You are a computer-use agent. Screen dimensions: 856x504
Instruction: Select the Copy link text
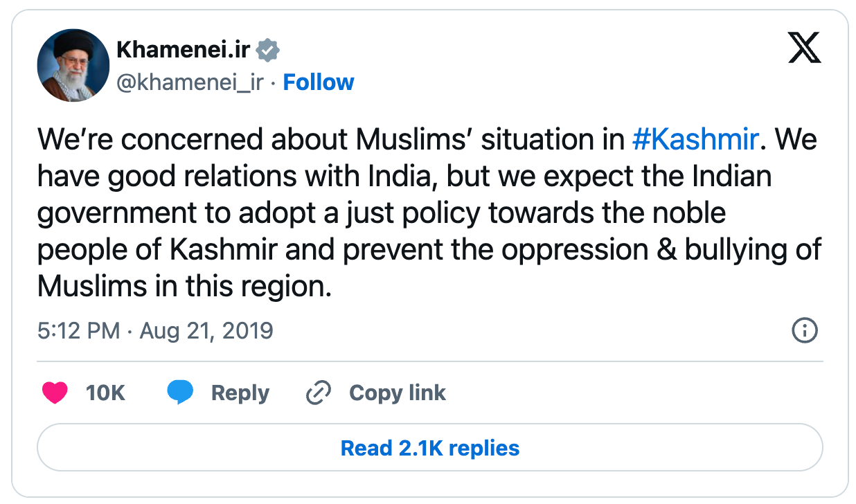click(x=397, y=393)
